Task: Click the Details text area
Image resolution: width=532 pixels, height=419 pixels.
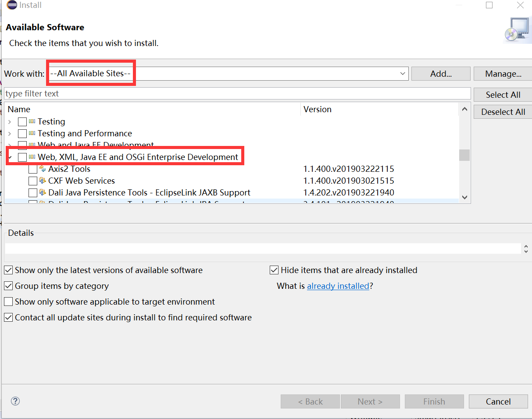Action: (263, 249)
